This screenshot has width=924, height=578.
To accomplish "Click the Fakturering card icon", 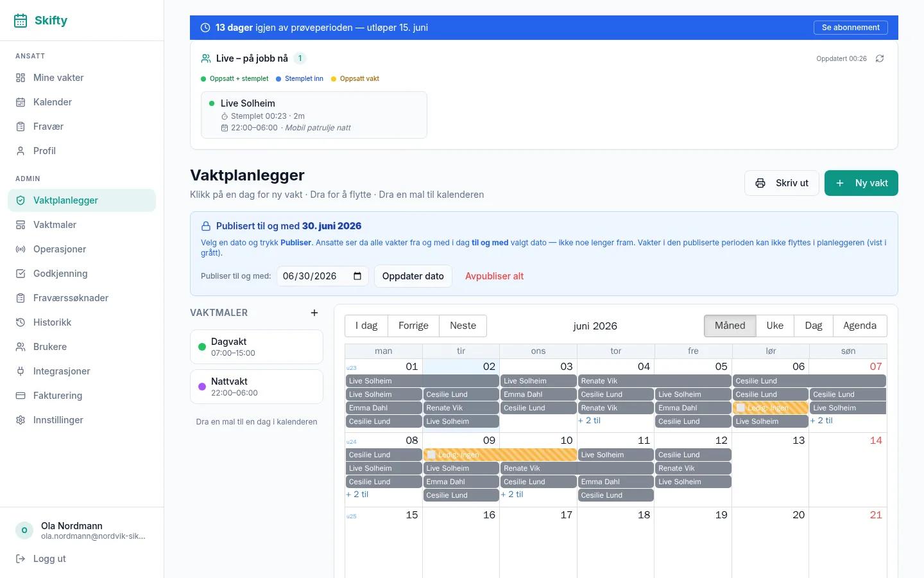I will (x=21, y=396).
